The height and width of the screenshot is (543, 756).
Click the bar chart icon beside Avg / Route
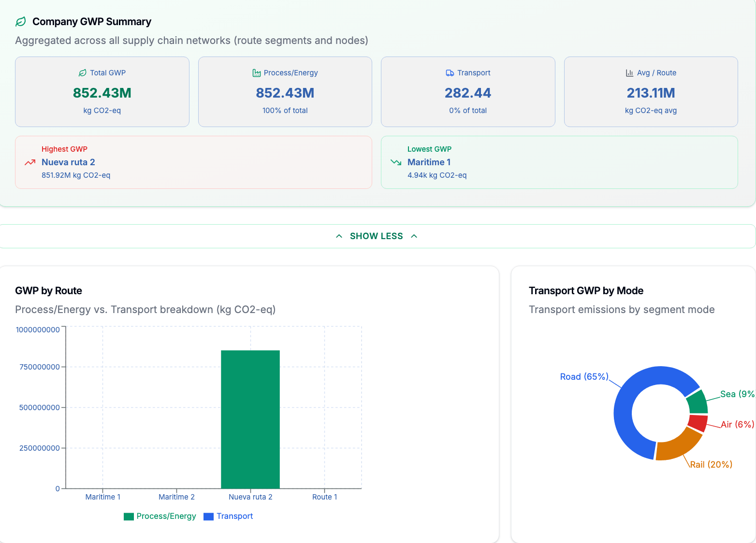click(x=629, y=73)
